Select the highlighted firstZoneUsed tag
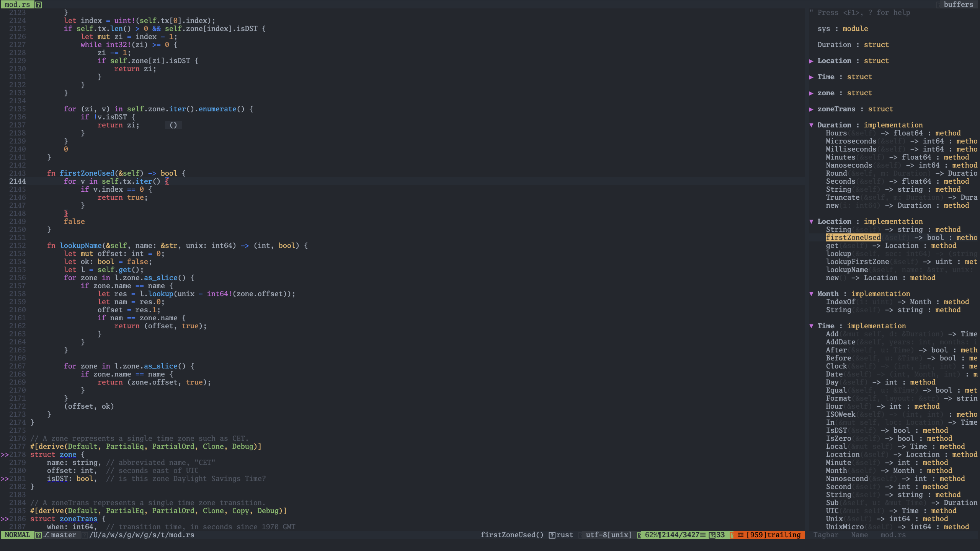 (x=853, y=238)
